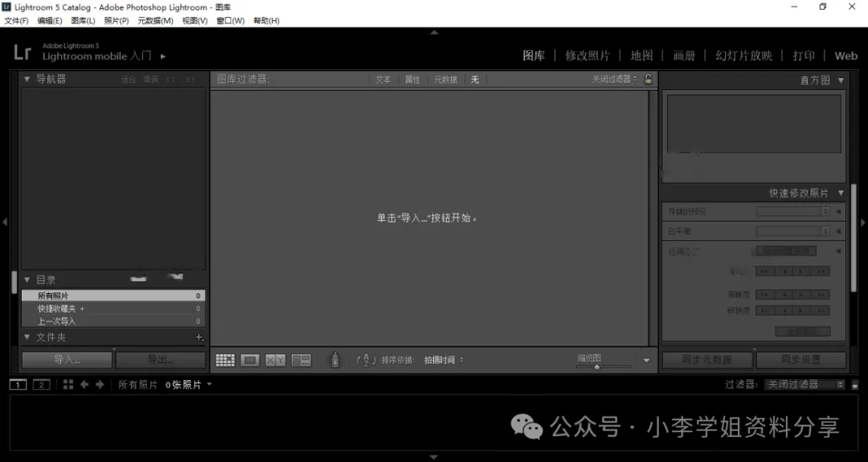Click the 色调 row side triangle

point(838,251)
